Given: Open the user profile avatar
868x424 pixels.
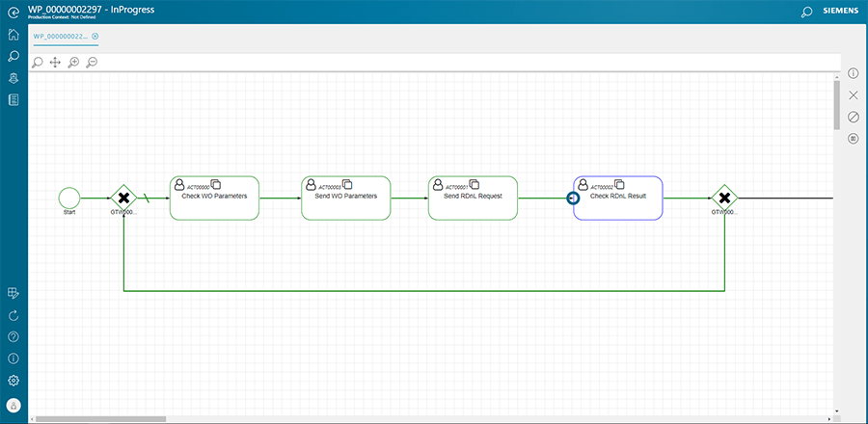Looking at the screenshot, I should coord(14,405).
